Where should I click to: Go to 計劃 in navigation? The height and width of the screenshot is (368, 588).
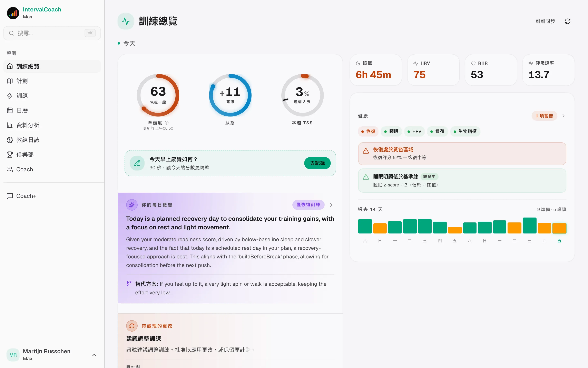52,81
